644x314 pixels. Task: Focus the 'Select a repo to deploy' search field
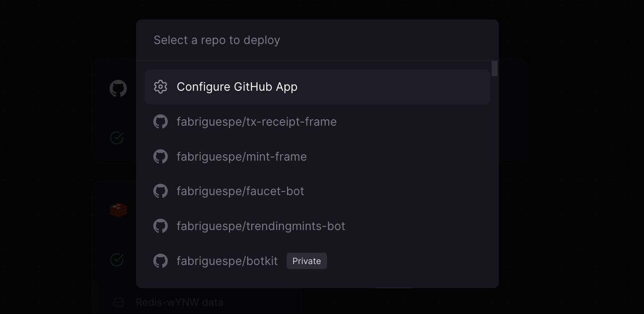point(317,40)
